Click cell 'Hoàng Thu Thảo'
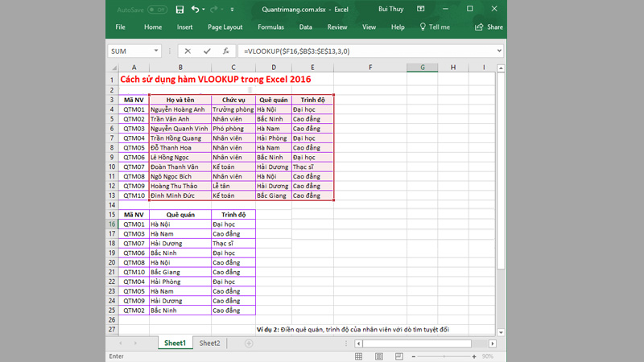The height and width of the screenshot is (362, 644). coord(180,186)
